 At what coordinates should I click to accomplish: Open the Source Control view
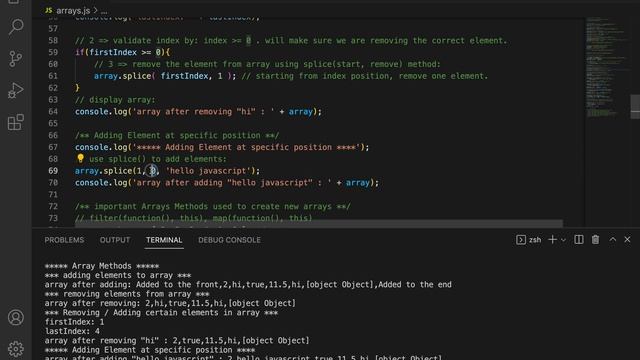click(x=16, y=59)
